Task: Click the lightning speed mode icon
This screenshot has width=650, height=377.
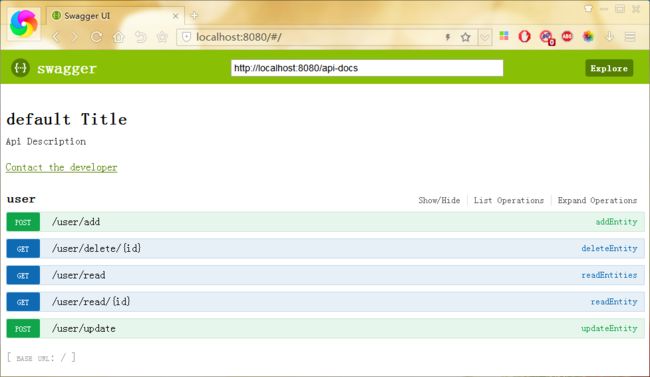Action: (x=448, y=37)
